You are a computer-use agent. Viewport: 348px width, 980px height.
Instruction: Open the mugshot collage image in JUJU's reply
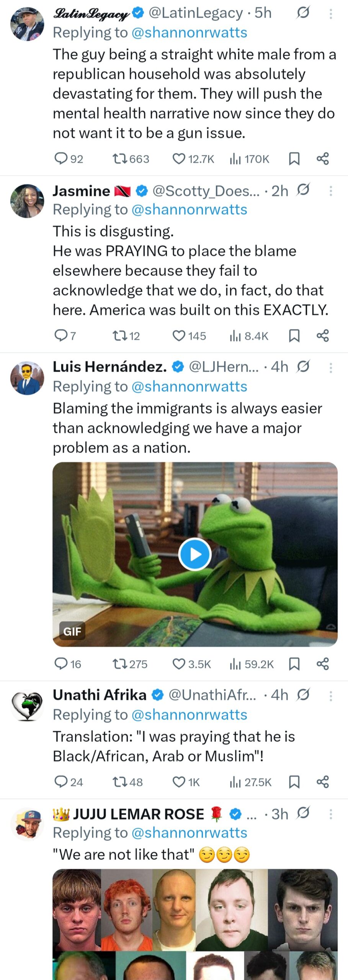195,924
